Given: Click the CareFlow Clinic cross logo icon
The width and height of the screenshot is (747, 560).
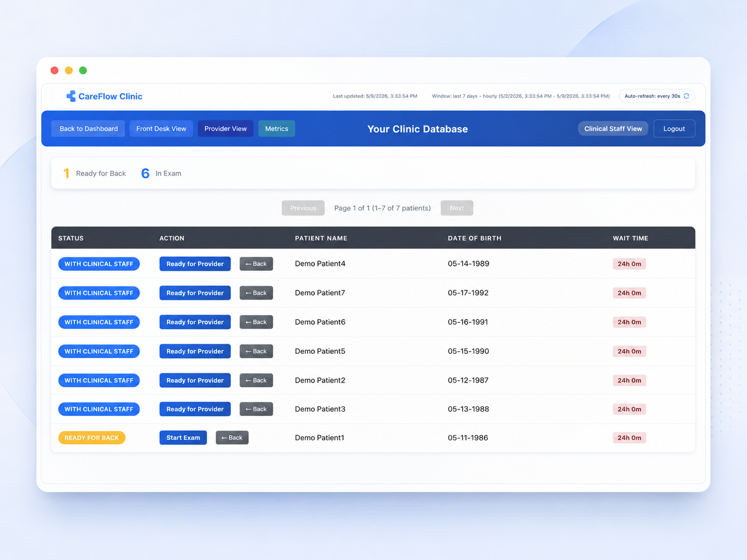Looking at the screenshot, I should tap(71, 96).
